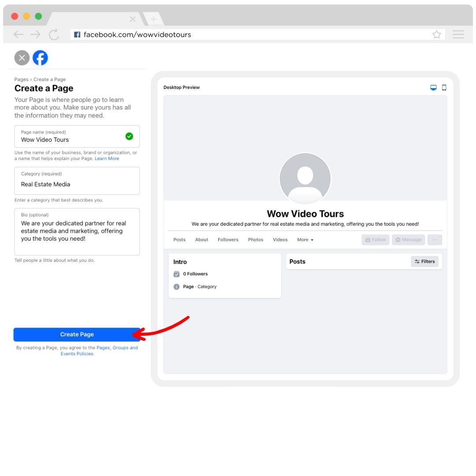Open the Followers tab in preview
Screen dimensions: 476x476
228,240
